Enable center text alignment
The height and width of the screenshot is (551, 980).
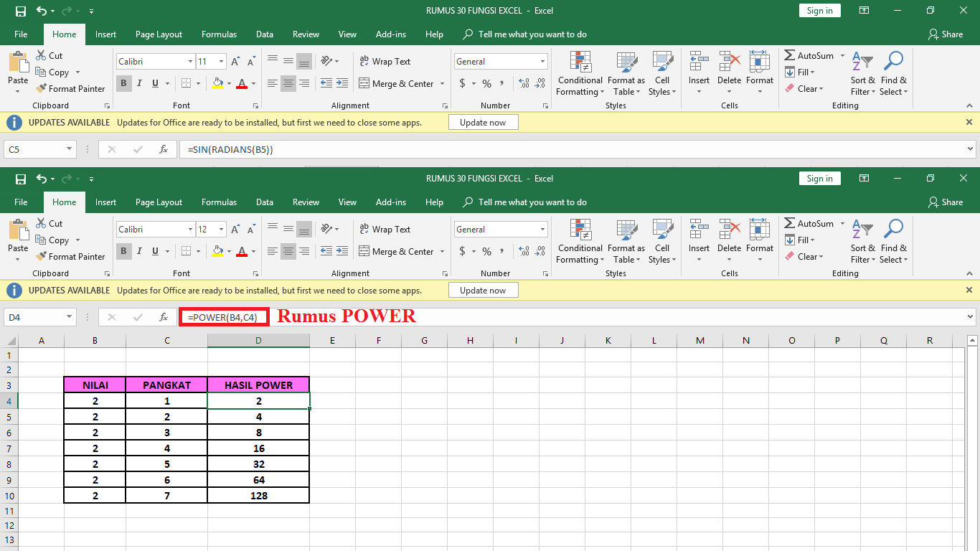288,251
